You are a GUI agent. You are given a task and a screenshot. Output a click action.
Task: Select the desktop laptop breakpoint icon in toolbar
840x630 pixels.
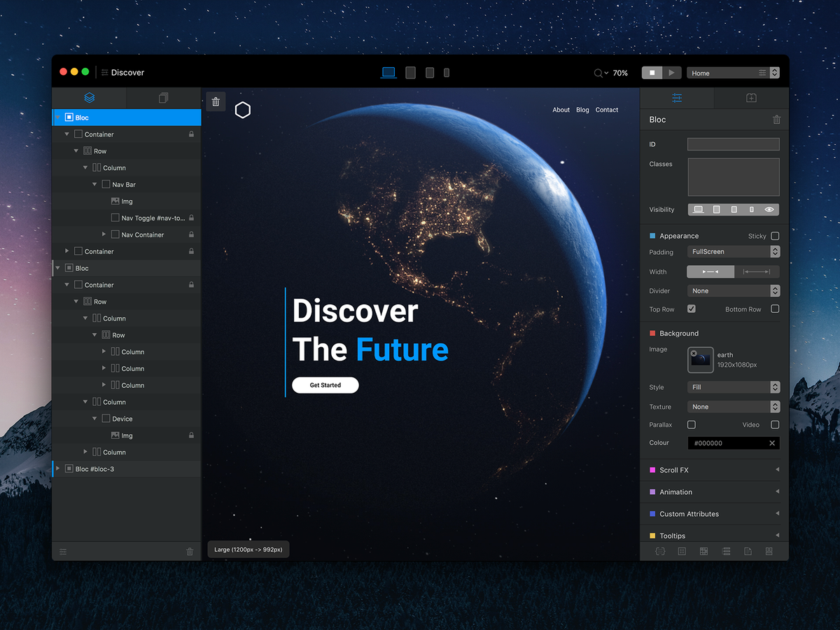(388, 72)
